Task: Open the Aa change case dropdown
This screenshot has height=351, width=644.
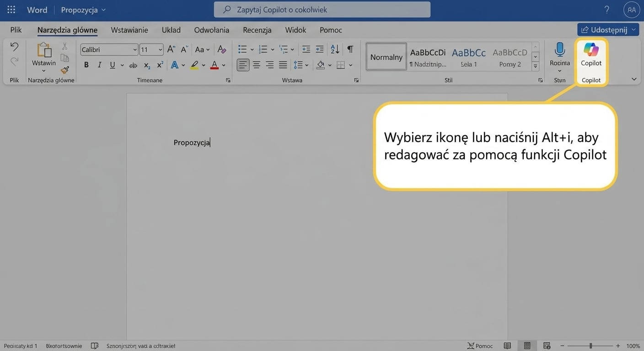Action: pos(202,49)
